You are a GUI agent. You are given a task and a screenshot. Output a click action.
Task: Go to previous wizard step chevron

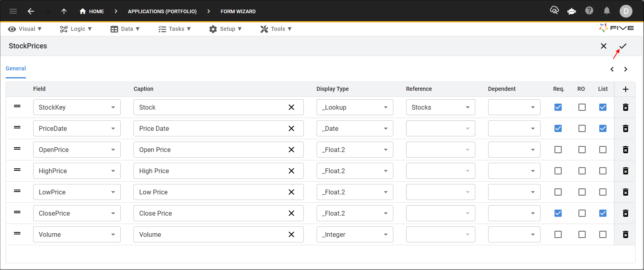612,69
